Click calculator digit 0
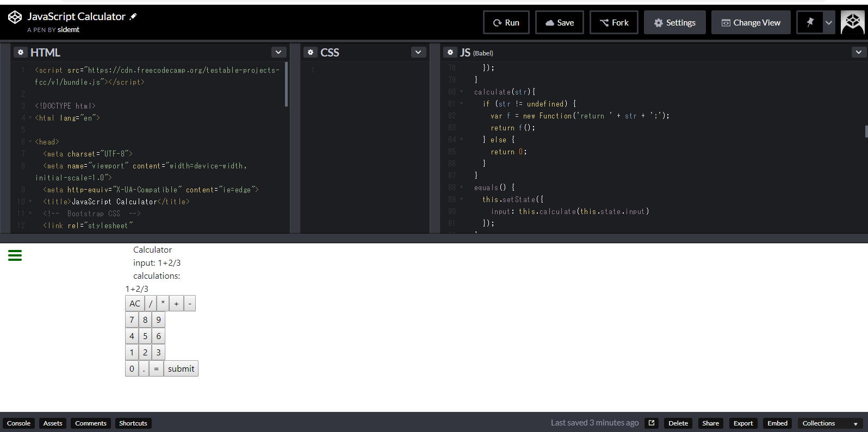 pos(132,368)
